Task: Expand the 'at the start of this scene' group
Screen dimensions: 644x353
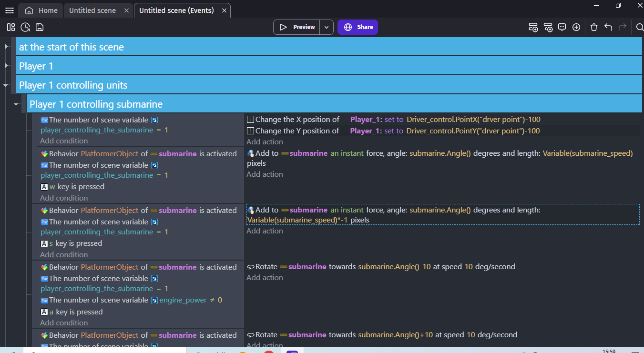Action: pos(6,47)
